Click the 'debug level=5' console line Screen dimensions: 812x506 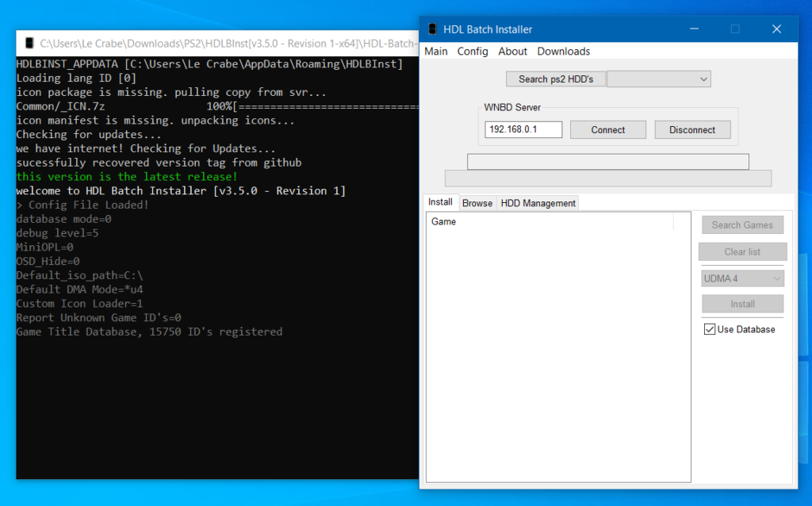pyautogui.click(x=57, y=233)
